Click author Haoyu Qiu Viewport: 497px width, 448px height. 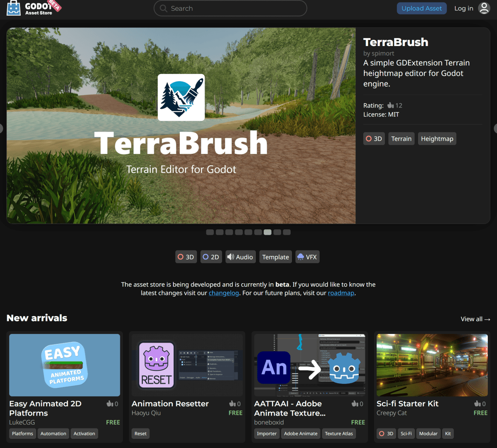pyautogui.click(x=146, y=413)
